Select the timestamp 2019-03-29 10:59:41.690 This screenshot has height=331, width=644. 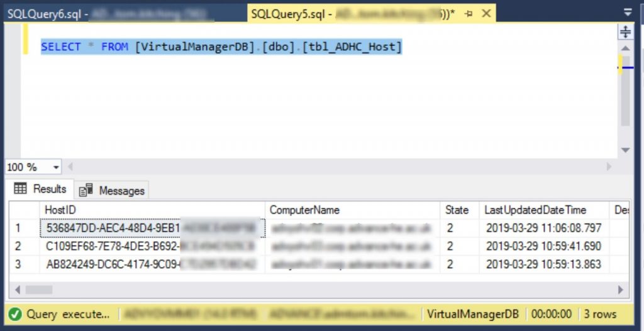click(544, 246)
